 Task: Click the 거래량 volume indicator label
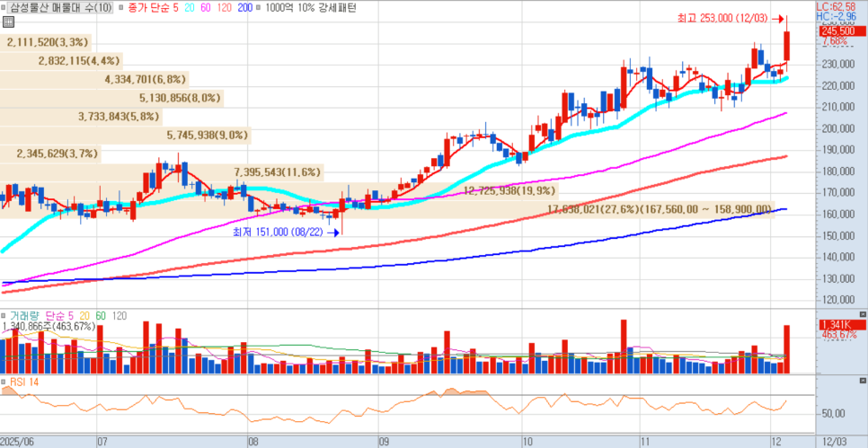(x=25, y=316)
